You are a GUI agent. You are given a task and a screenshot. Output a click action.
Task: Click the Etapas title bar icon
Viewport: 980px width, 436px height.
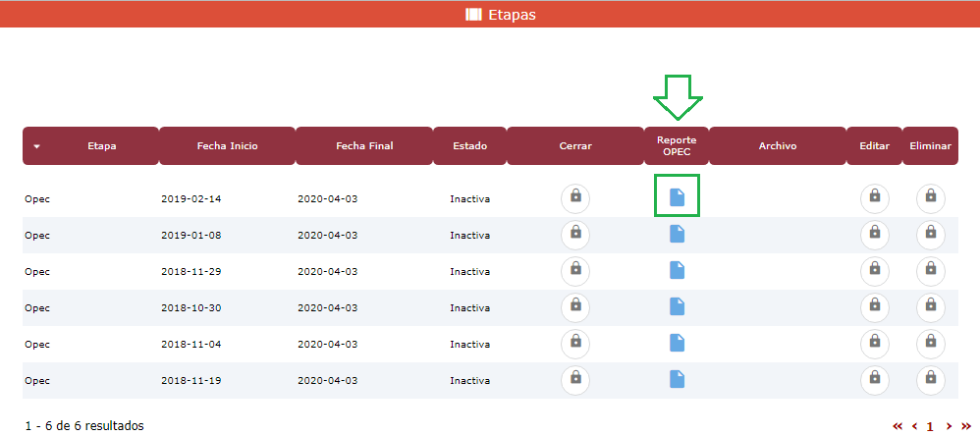pyautogui.click(x=473, y=15)
